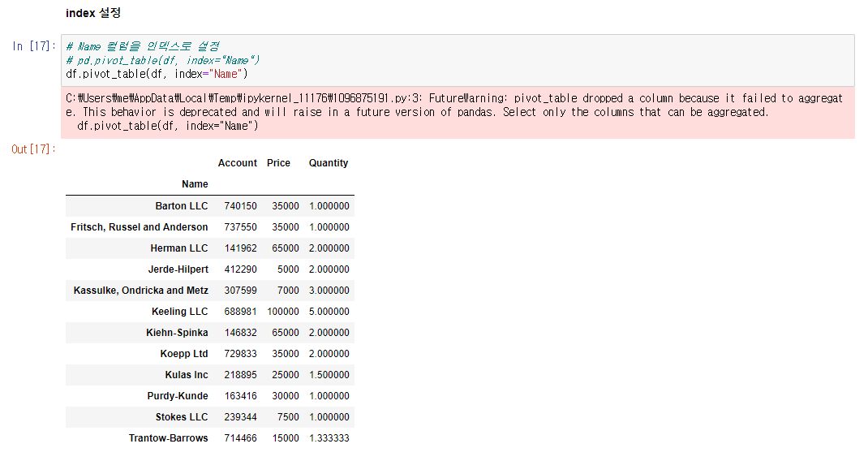Click price 30000 in Purdy-Kunde row
Screen dimensions: 868x461
pyautogui.click(x=285, y=395)
